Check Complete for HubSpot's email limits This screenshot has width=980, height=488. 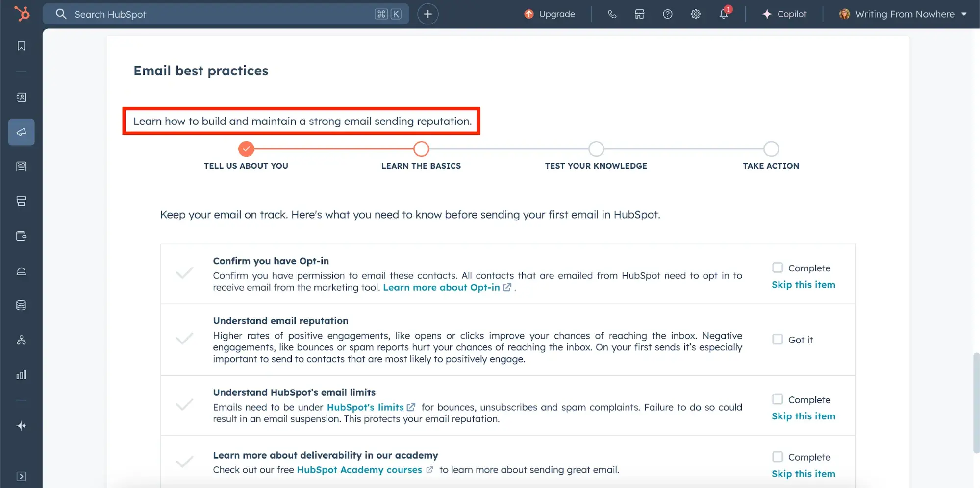(x=778, y=399)
